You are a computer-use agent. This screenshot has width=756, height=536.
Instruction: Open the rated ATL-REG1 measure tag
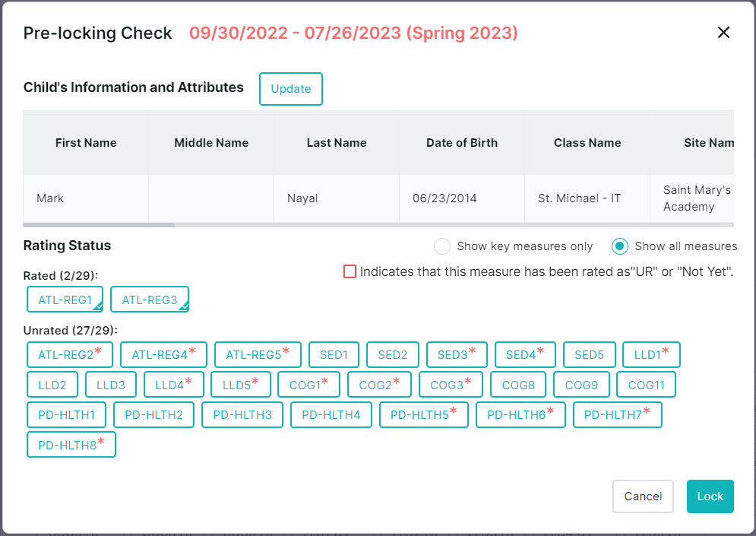tap(65, 300)
